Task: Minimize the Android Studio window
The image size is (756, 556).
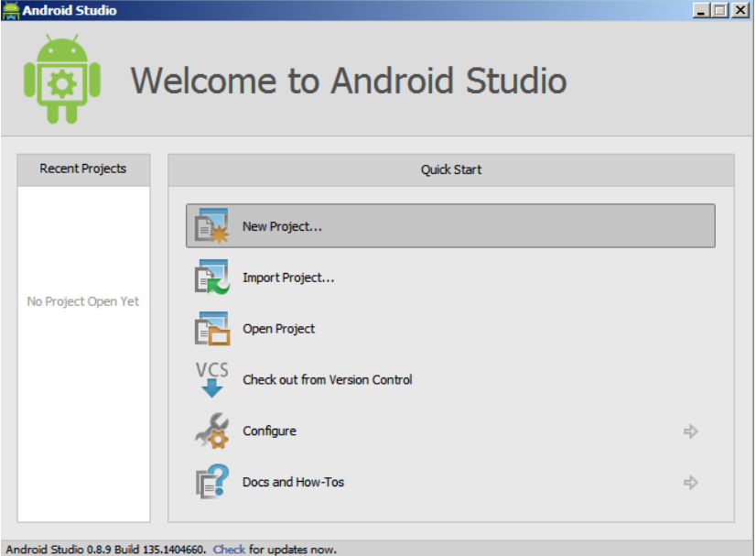Action: coord(702,11)
